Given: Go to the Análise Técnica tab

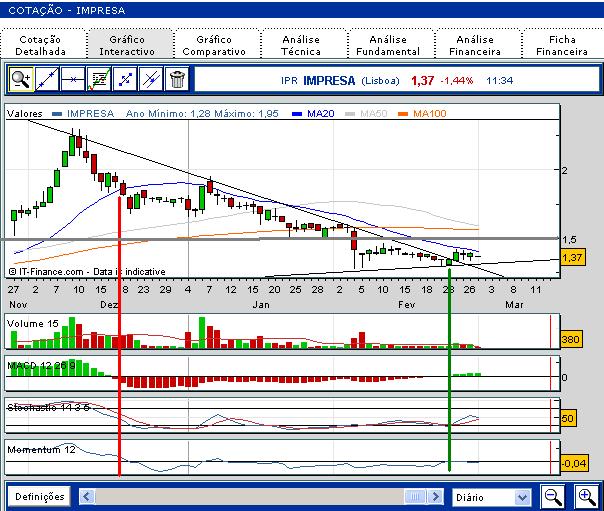Looking at the screenshot, I should point(301,45).
